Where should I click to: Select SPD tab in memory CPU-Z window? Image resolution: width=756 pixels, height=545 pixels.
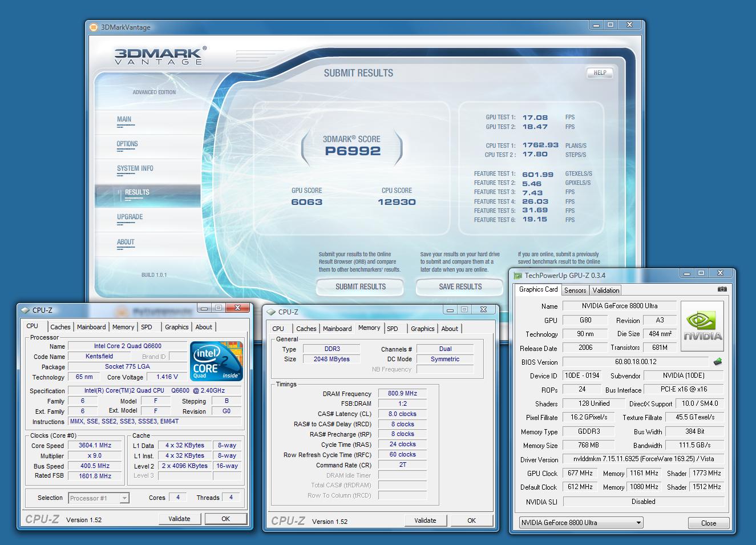(393, 329)
